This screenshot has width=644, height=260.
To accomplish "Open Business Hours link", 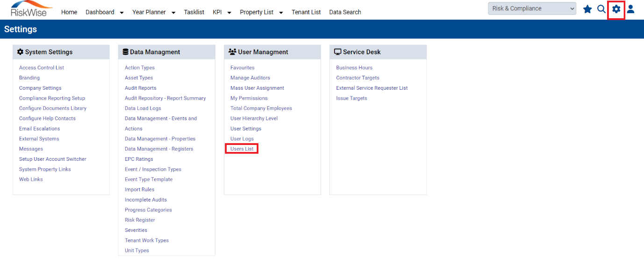I will click(354, 68).
